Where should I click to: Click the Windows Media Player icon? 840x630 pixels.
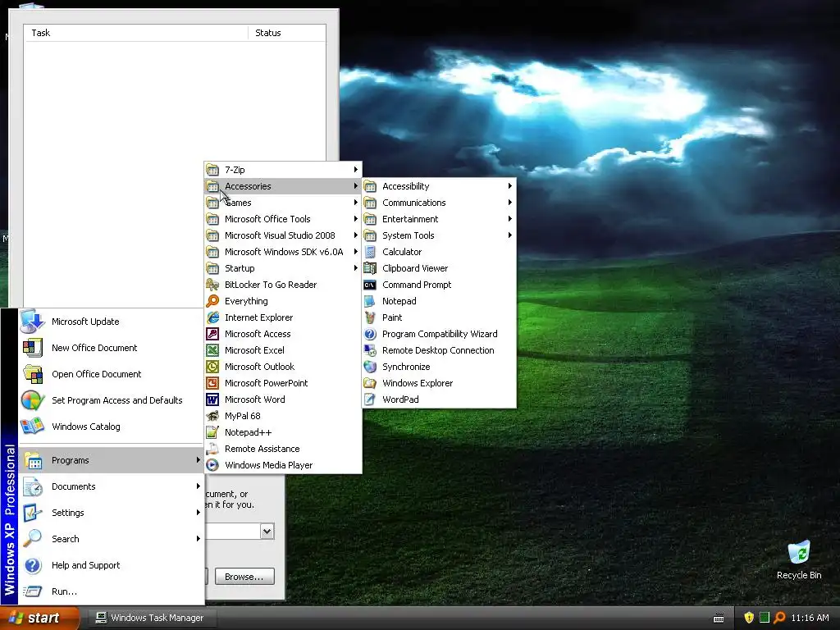(212, 466)
